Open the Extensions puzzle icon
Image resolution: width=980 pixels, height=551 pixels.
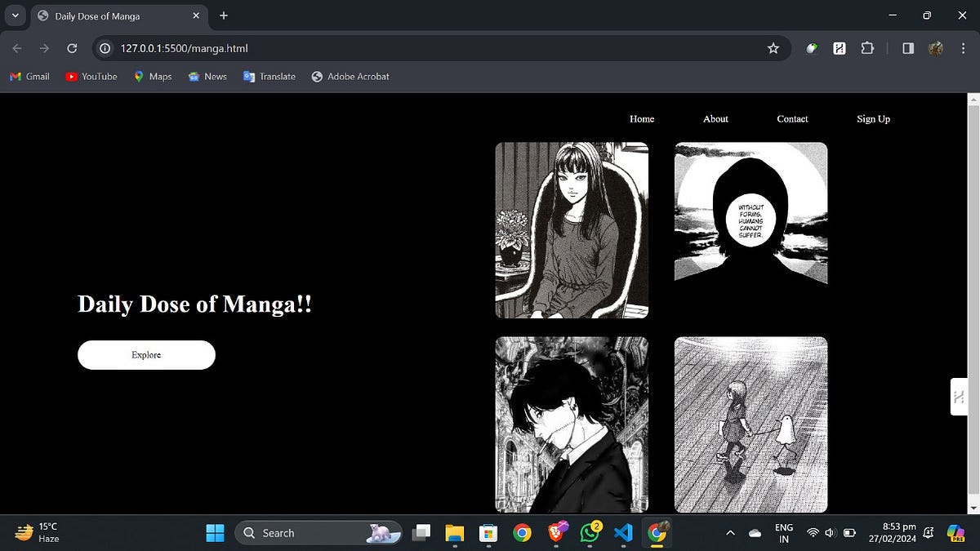coord(867,48)
